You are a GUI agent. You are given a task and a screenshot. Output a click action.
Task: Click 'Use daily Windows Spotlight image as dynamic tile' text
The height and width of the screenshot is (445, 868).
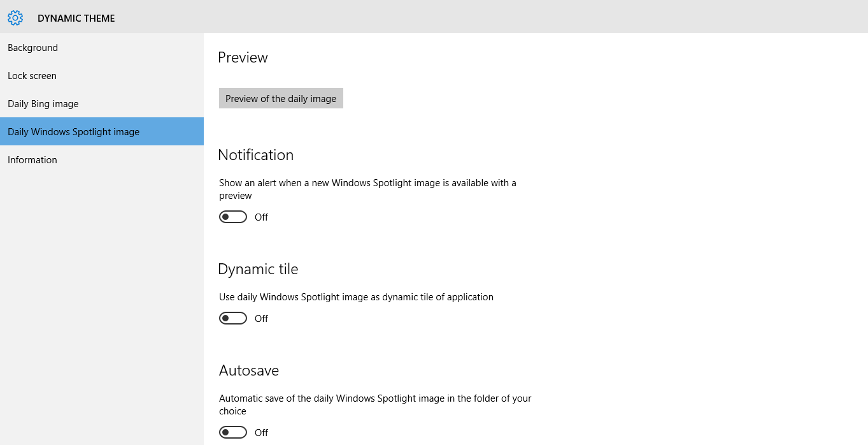click(356, 297)
